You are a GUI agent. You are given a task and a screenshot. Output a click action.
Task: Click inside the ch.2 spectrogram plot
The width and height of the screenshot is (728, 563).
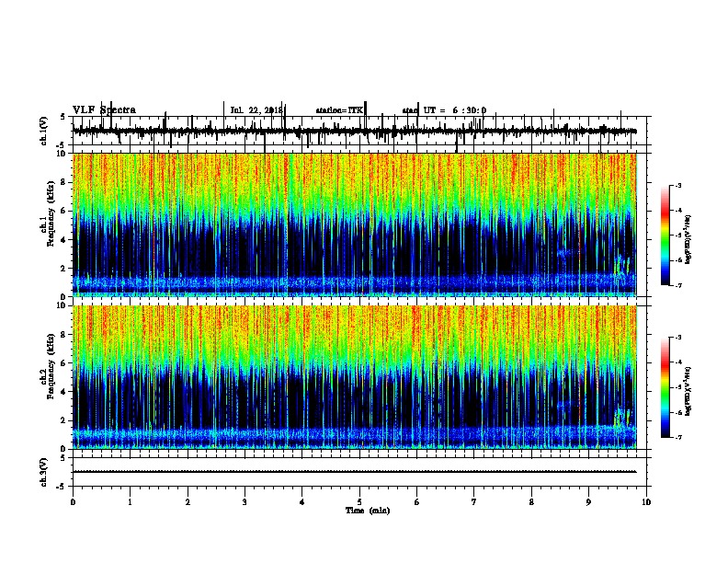tap(355, 377)
